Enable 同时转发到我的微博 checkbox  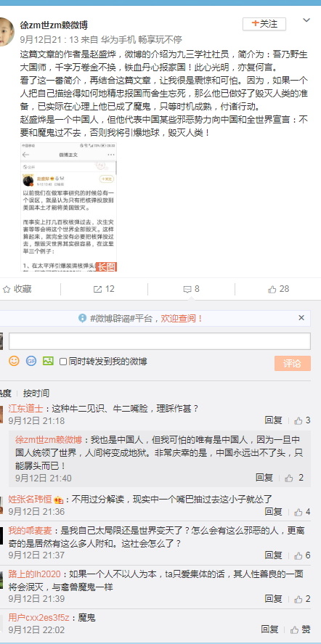(63, 362)
